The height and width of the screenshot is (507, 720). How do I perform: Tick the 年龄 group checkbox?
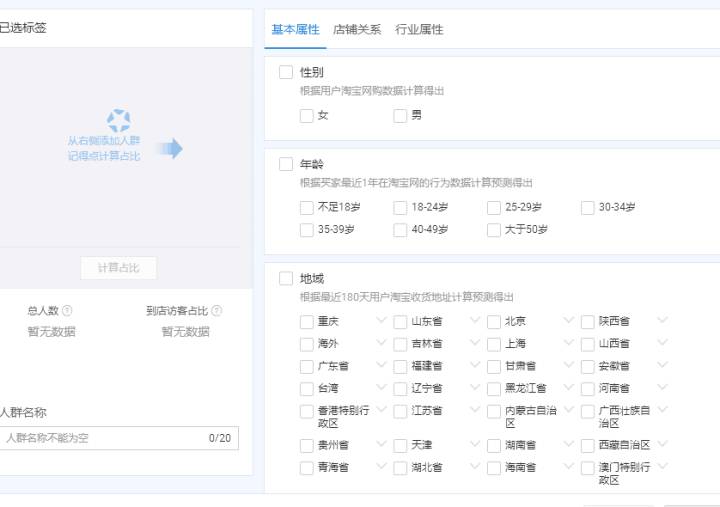tap(286, 164)
